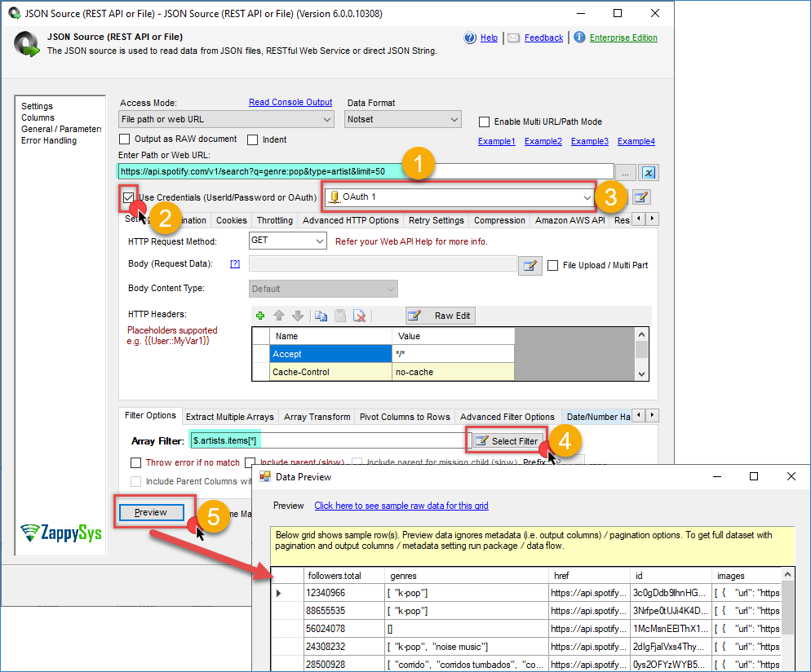The height and width of the screenshot is (672, 811).
Task: Open the Retry Settings tab
Action: pyautogui.click(x=436, y=220)
